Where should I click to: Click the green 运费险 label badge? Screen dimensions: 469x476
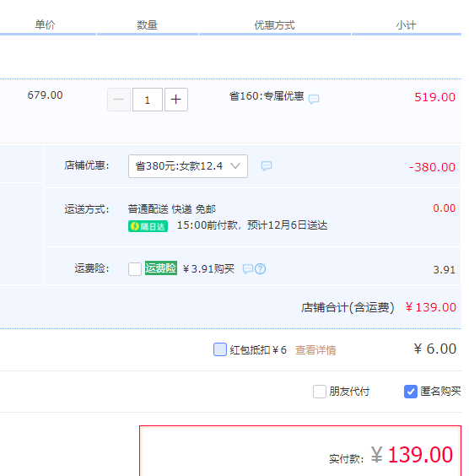[161, 268]
